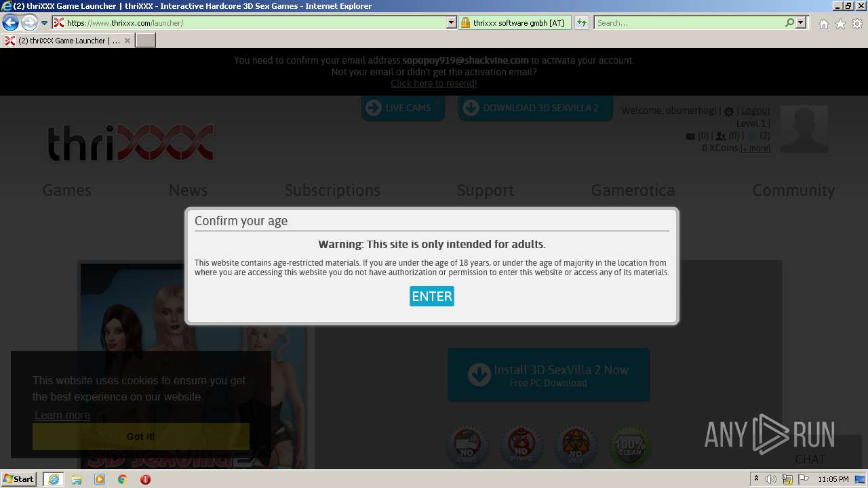
Task: Click the 'Click here to resend!' link
Action: point(434,83)
